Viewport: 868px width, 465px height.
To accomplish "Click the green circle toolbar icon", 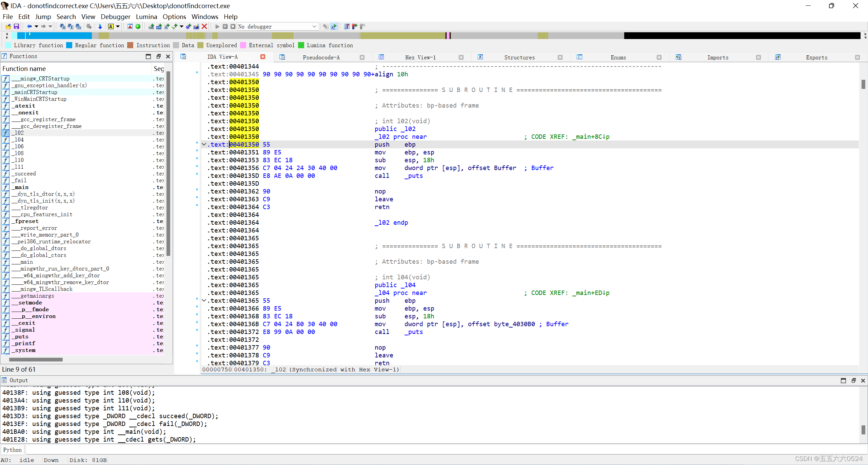I will pos(138,26).
